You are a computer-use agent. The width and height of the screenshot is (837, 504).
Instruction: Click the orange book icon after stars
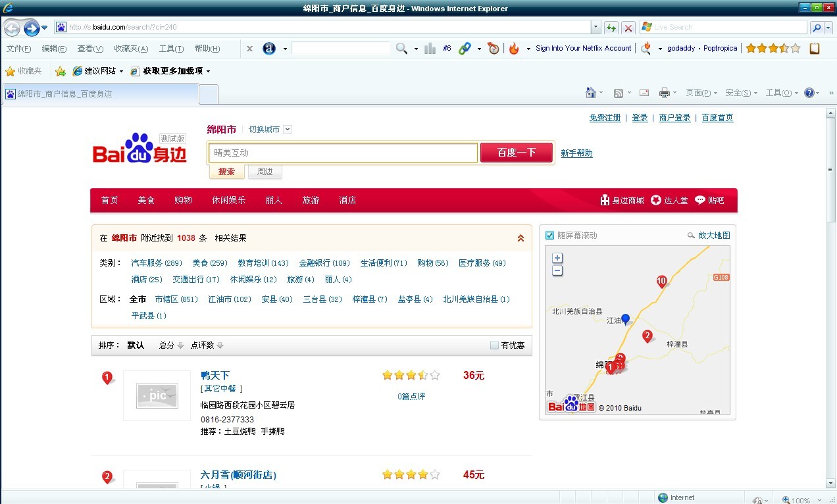point(815,48)
